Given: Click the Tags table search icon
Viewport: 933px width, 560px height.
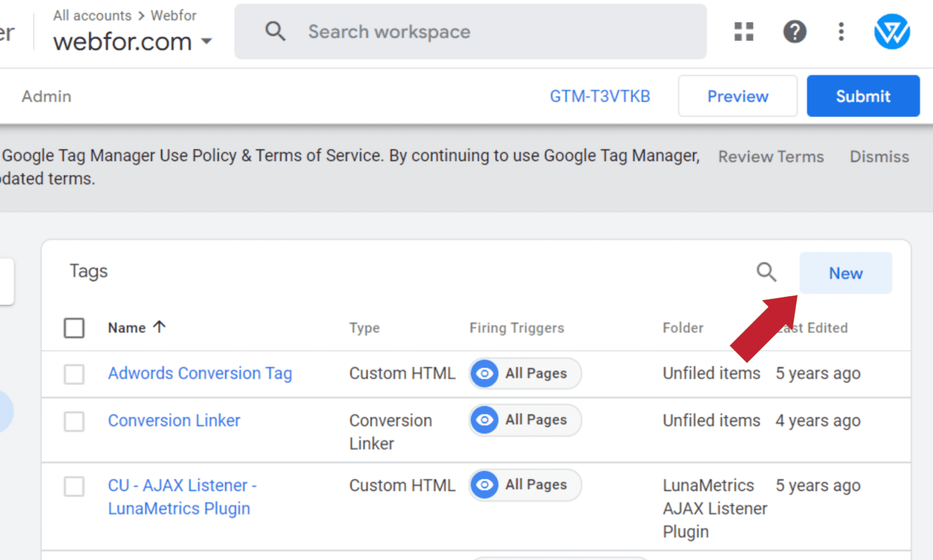Looking at the screenshot, I should point(766,272).
